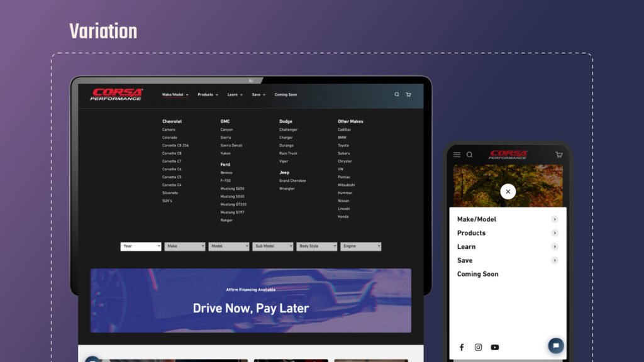Click the Drive Now, Pay Later banner
This screenshot has width=644, height=362.
click(x=250, y=300)
